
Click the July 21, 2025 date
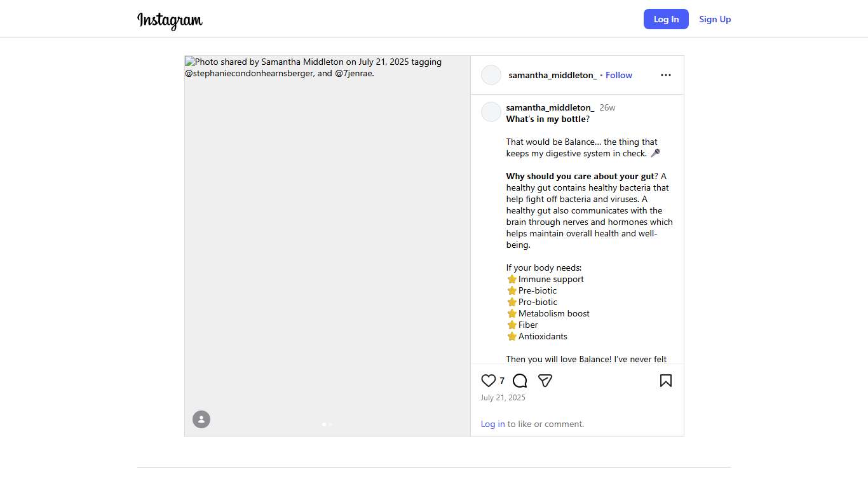point(503,398)
